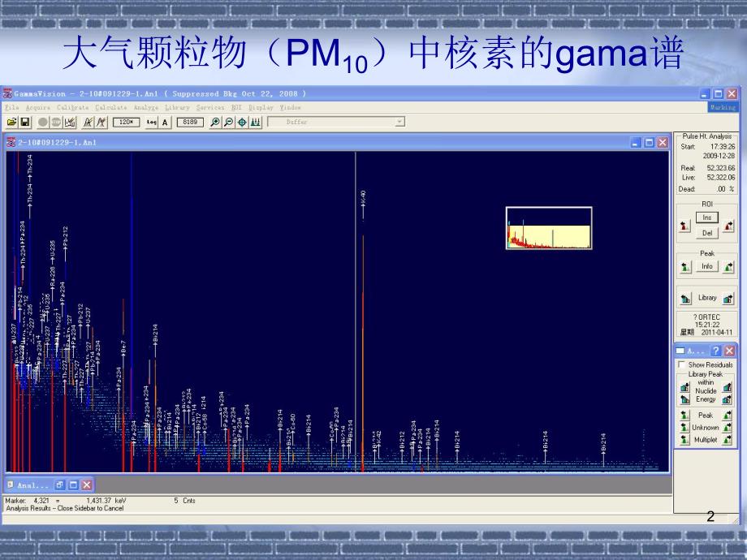Open the Display menu
The height and width of the screenshot is (560, 747).
pyautogui.click(x=261, y=106)
